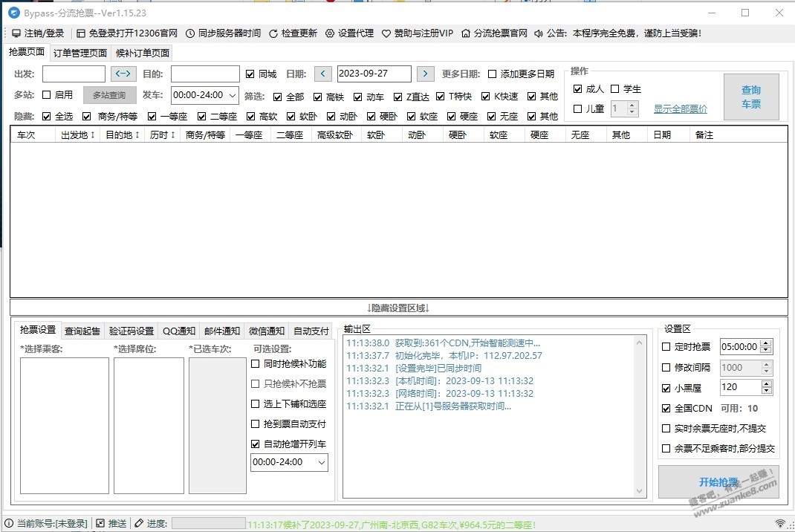This screenshot has height=532, width=795.
Task: Click the Bypass app logo in title bar
Action: (14, 13)
